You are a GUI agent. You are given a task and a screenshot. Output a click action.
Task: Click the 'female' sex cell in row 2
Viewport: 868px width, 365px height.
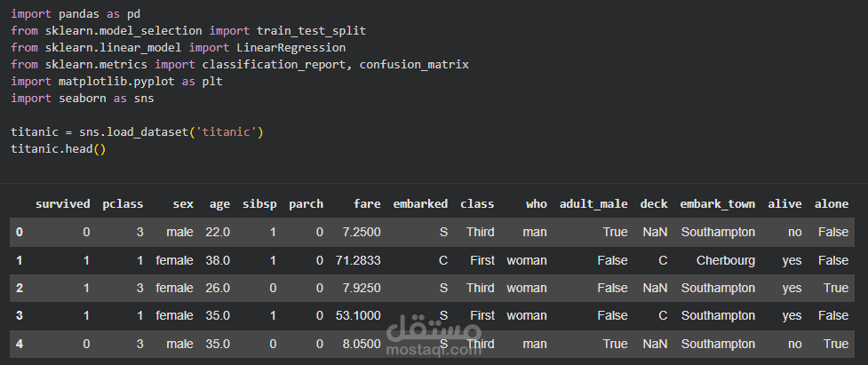click(x=175, y=288)
